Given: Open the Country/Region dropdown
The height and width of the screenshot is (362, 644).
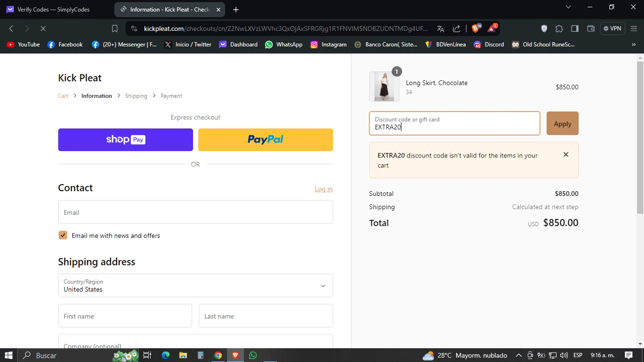Looking at the screenshot, I should pyautogui.click(x=195, y=286).
